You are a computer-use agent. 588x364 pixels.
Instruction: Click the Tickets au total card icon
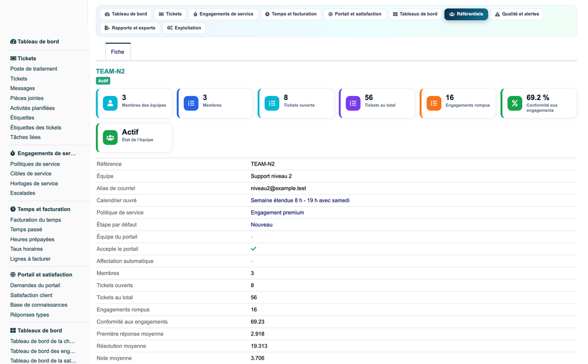coord(353,103)
